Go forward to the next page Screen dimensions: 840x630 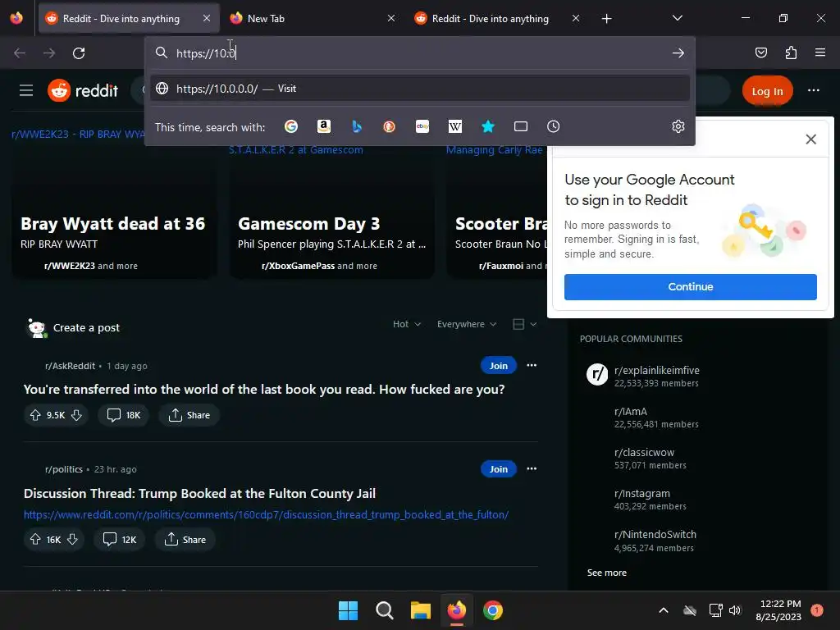point(49,53)
